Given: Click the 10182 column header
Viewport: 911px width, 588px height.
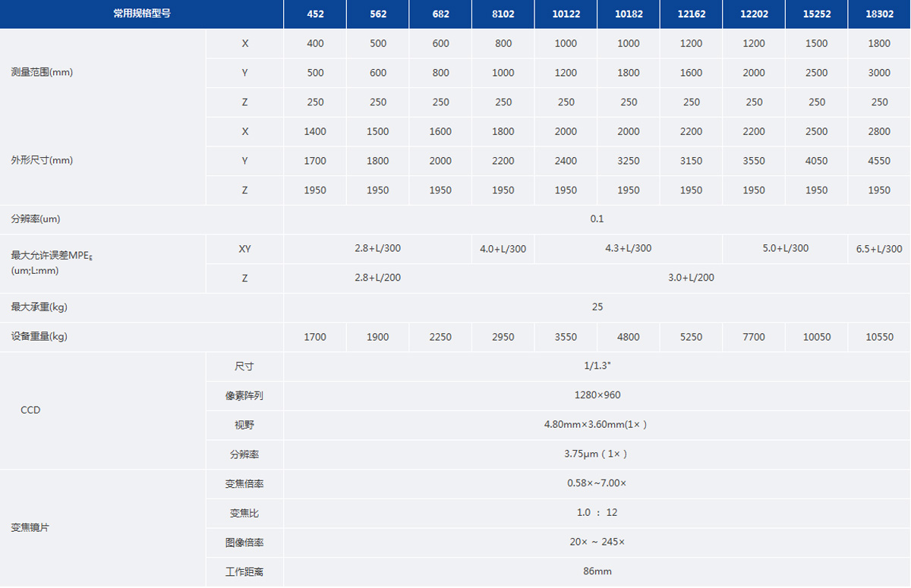Looking at the screenshot, I should (x=629, y=14).
